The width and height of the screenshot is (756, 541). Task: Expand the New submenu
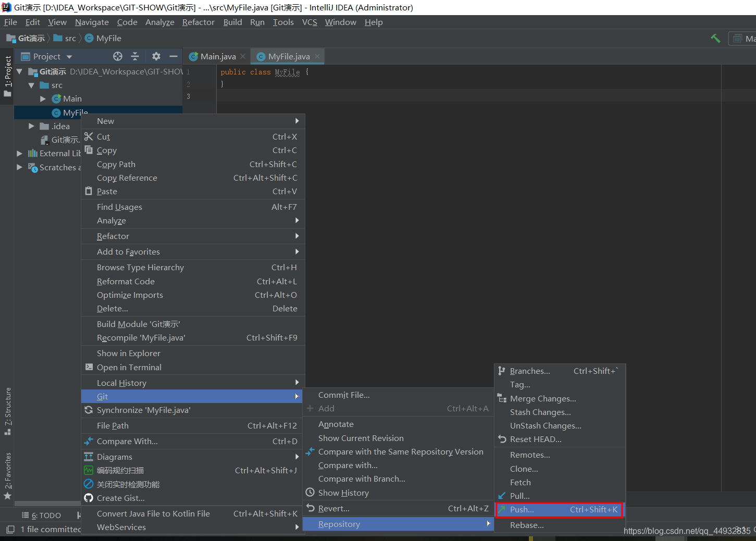193,121
